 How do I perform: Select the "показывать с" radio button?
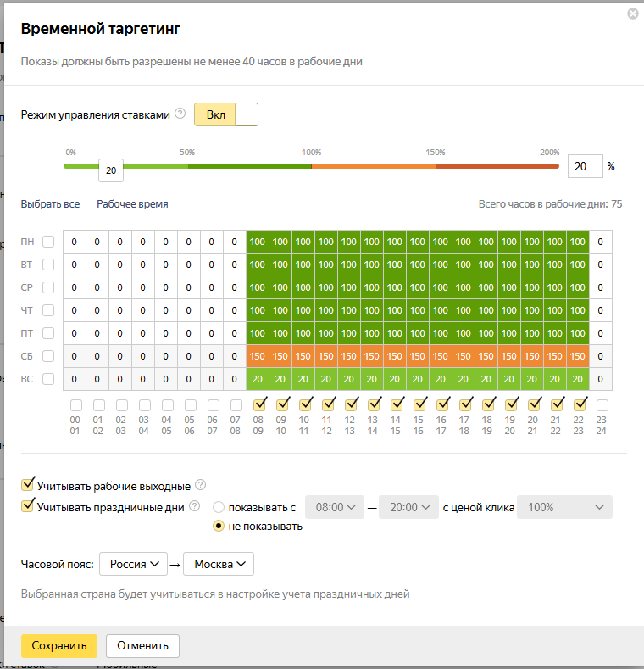(219, 507)
